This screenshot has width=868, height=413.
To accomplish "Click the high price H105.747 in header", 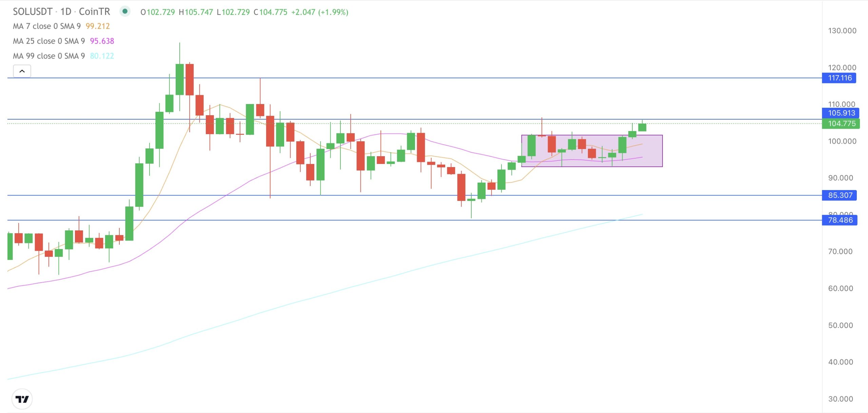I will point(196,12).
